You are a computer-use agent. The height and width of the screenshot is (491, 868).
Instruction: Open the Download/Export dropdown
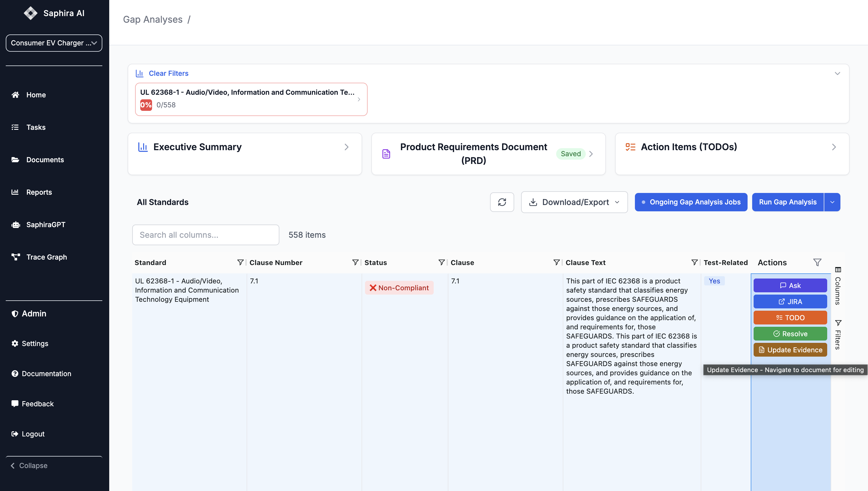click(574, 202)
